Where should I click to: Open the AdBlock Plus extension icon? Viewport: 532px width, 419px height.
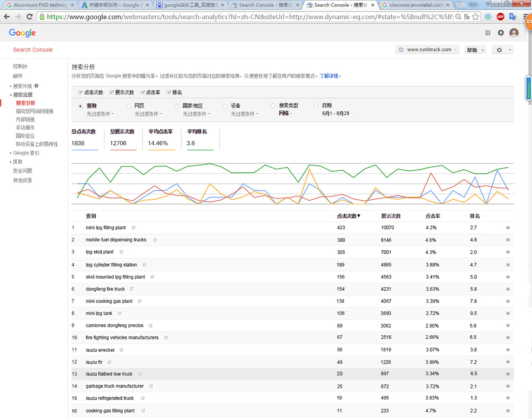pyautogui.click(x=500, y=16)
